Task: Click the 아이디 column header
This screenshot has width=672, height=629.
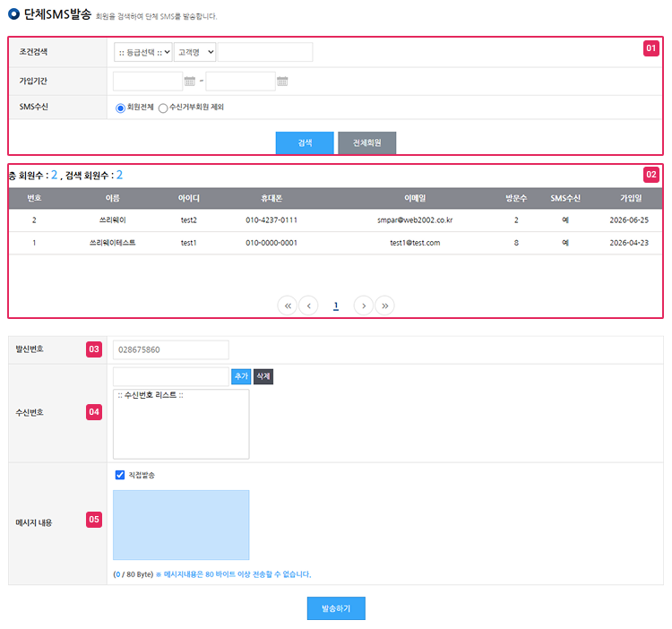Action: [188, 198]
